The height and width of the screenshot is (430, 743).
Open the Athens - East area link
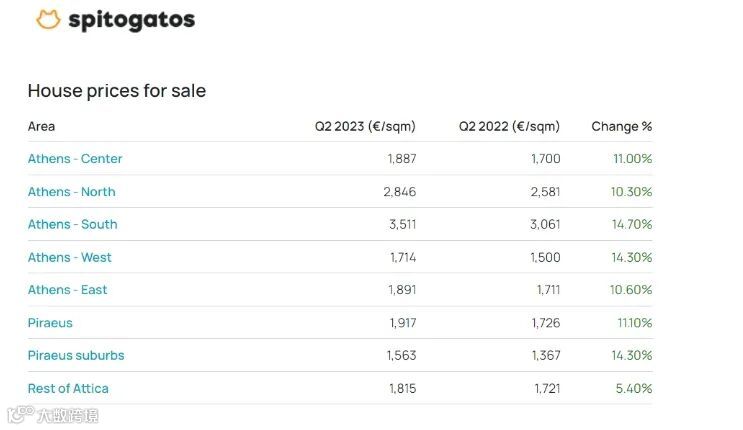coord(67,290)
